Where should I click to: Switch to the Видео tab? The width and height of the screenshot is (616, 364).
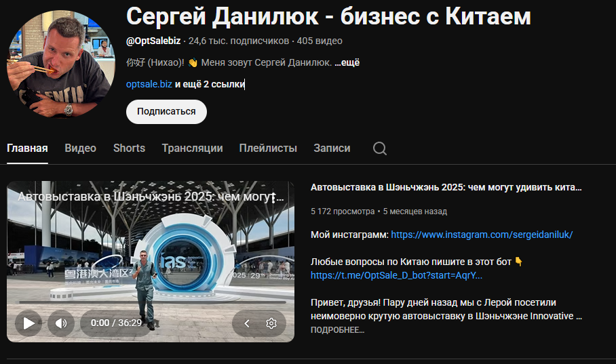click(80, 148)
